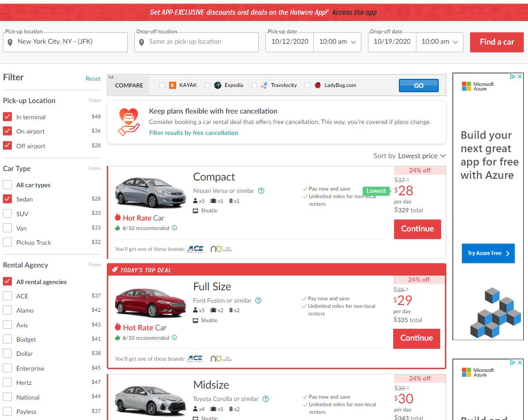Screen dimensions: 528x420
Task: Check the LadyBug.com compare box
Action: (x=307, y=85)
